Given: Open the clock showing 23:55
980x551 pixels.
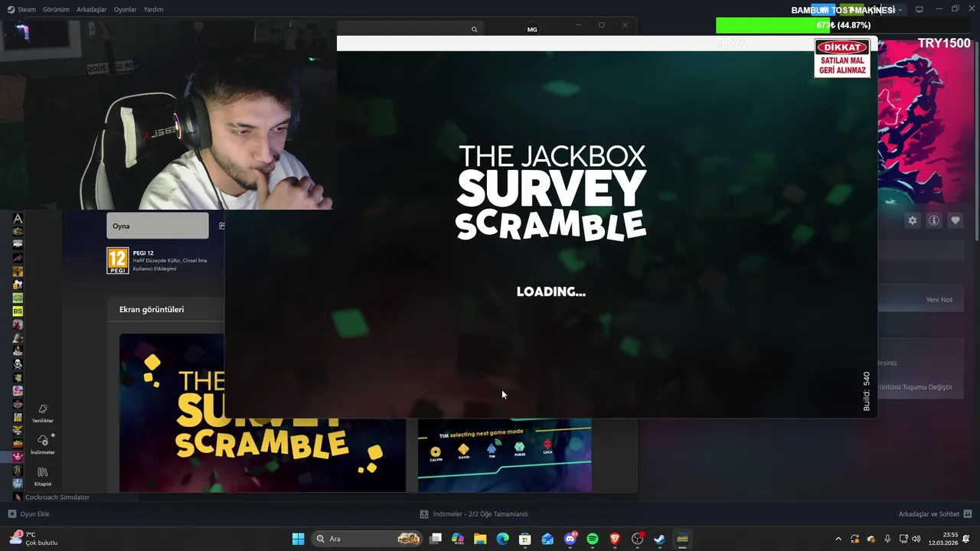Looking at the screenshot, I should (x=943, y=539).
